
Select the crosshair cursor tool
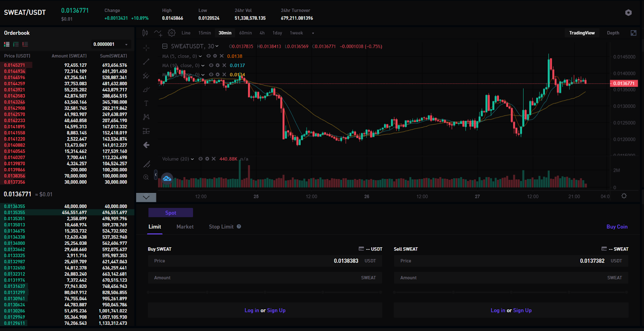pyautogui.click(x=146, y=48)
